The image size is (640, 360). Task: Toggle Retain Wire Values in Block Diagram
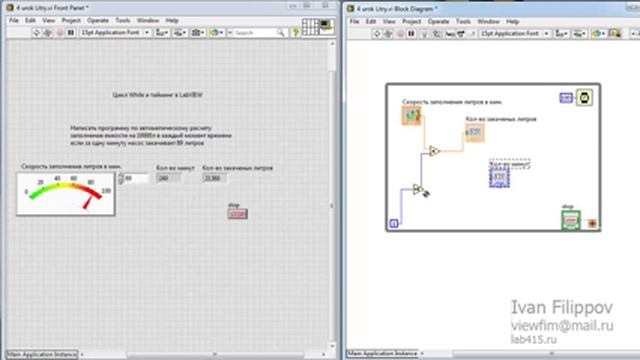point(437,34)
